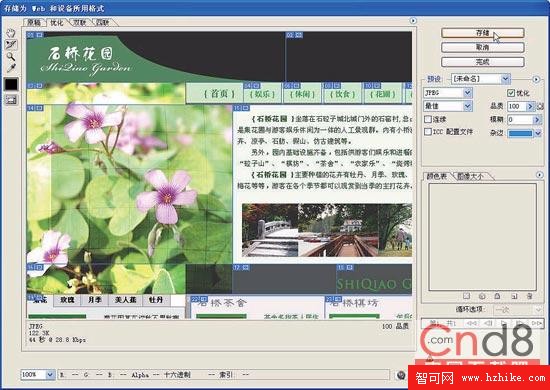550x390 pixels.
Task: Click the 首页 slice in preview
Action: [219, 94]
